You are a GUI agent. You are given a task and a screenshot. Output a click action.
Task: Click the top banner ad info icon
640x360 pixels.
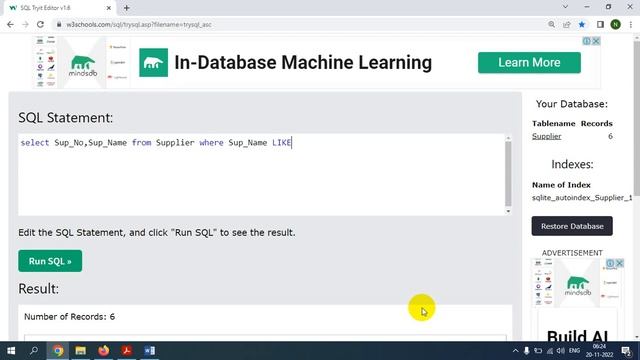[587, 41]
